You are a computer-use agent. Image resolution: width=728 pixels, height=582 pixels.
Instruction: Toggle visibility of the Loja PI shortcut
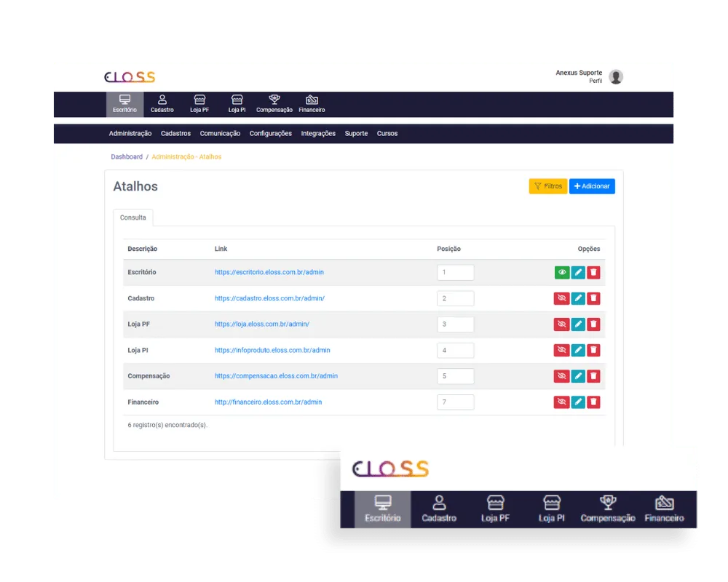pyautogui.click(x=562, y=351)
